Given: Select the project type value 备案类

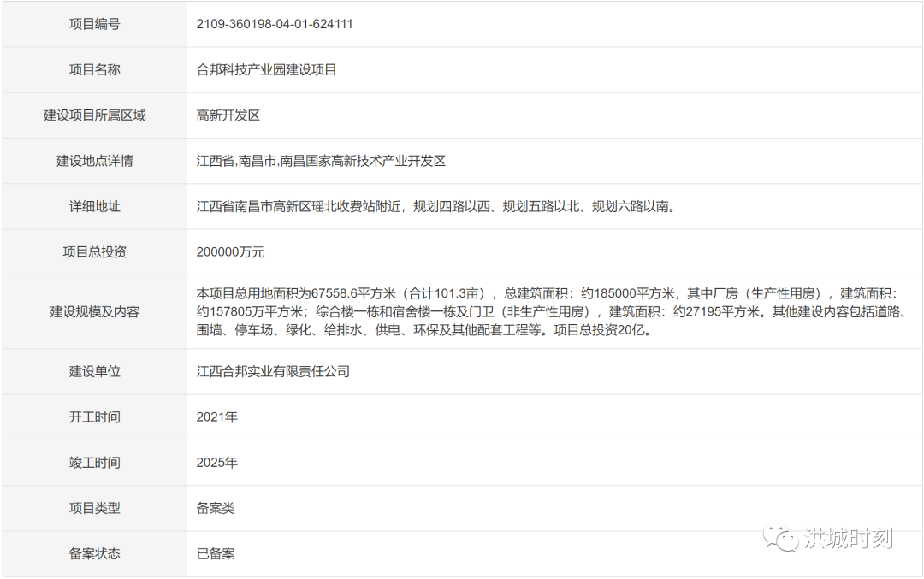Looking at the screenshot, I should 216,508.
